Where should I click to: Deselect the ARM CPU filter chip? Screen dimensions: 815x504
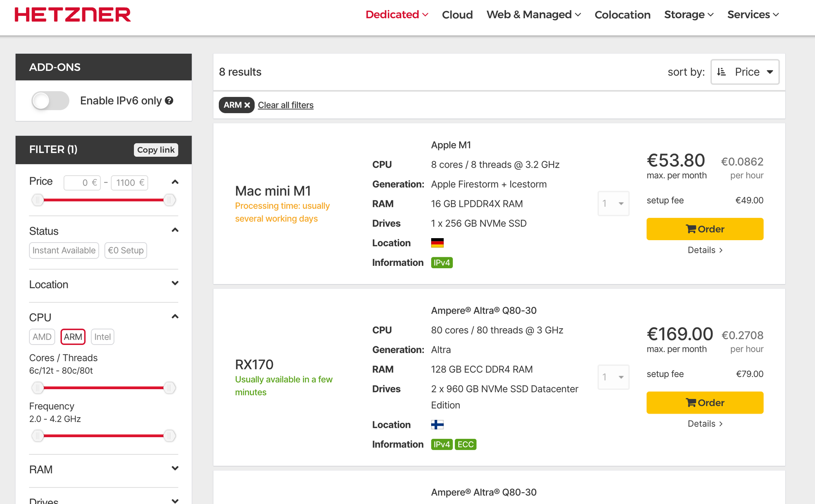pyautogui.click(x=73, y=337)
